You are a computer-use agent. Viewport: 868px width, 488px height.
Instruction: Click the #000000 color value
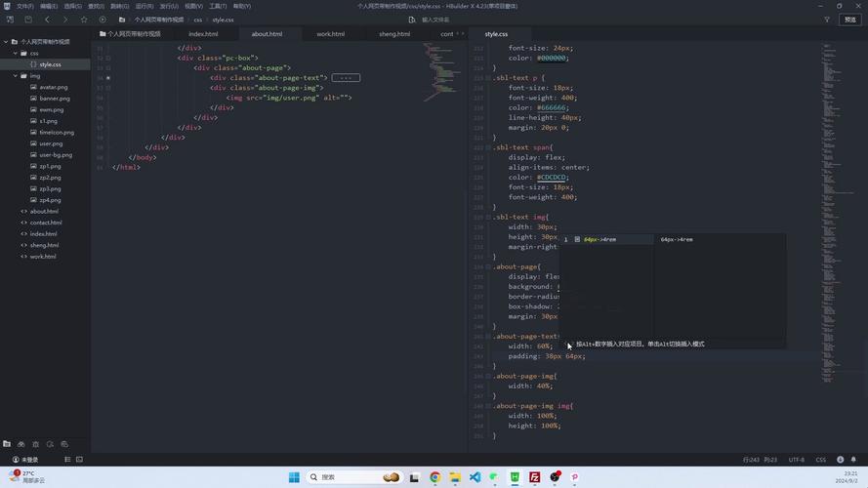click(552, 58)
